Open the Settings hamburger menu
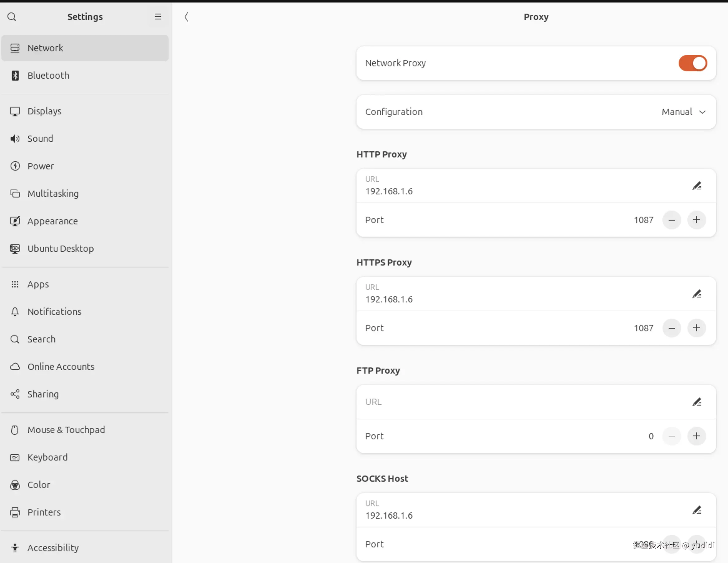Image resolution: width=728 pixels, height=563 pixels. (x=158, y=17)
